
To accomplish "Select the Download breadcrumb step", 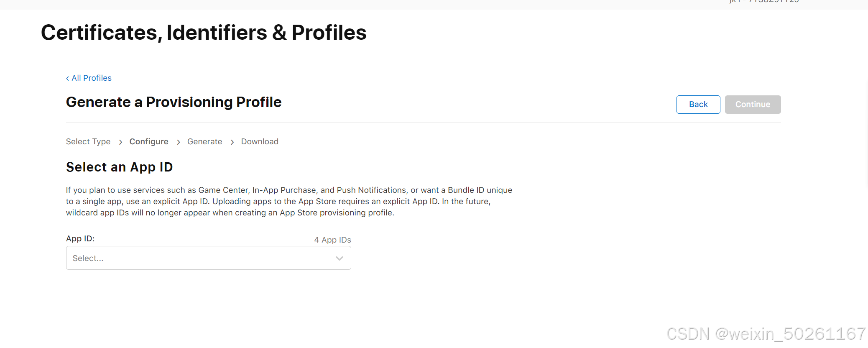I will (x=260, y=142).
